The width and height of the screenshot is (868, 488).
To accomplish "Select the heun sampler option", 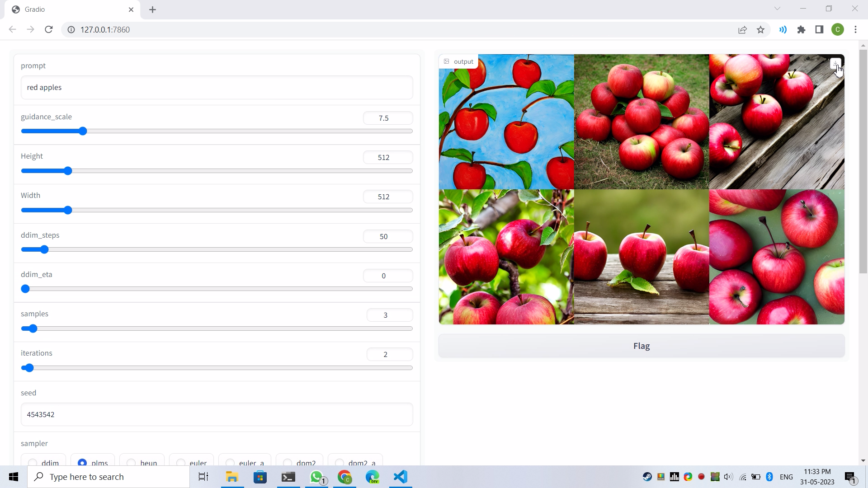I will (131, 463).
